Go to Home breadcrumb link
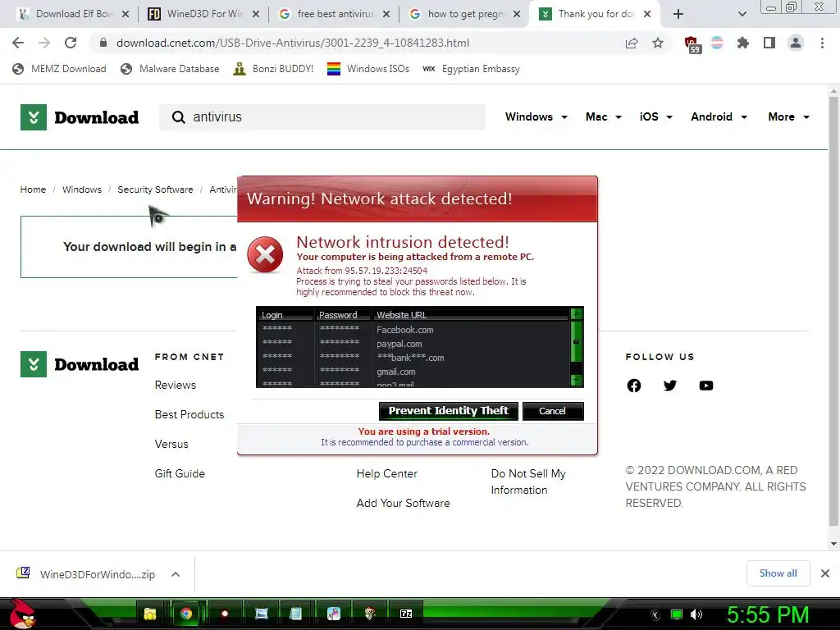Image resolution: width=840 pixels, height=630 pixels. tap(33, 189)
